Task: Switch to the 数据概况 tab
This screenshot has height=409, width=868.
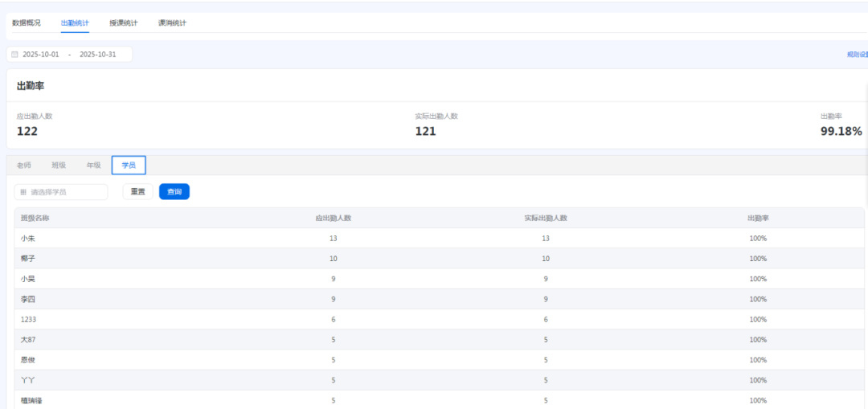Action: [27, 22]
